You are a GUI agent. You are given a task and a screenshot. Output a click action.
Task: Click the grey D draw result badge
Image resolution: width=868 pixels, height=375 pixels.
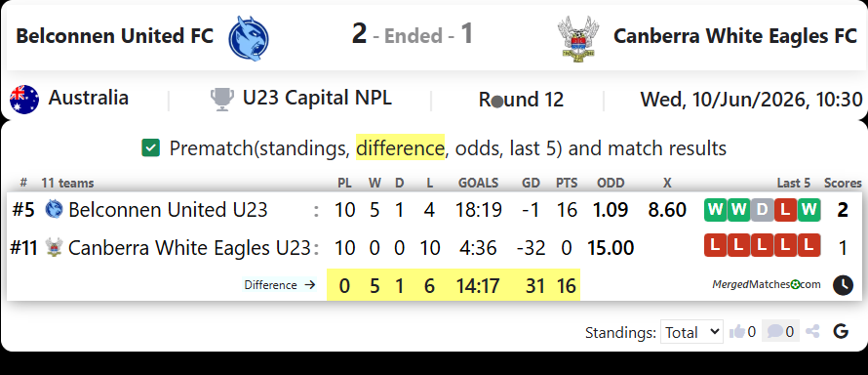[x=763, y=210]
